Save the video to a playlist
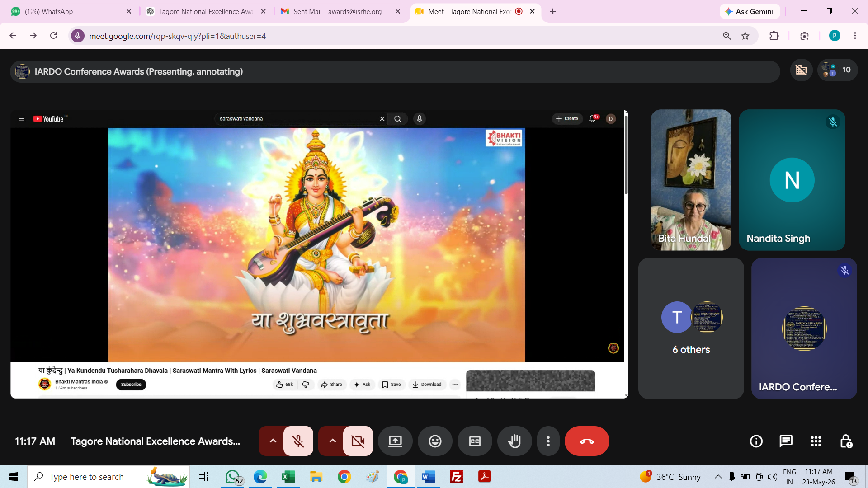This screenshot has width=868, height=488. click(x=392, y=385)
